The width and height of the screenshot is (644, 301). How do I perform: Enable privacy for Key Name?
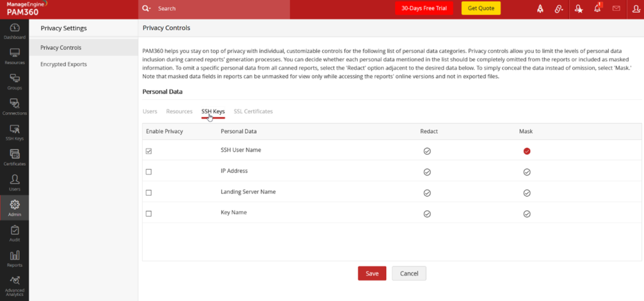click(148, 213)
